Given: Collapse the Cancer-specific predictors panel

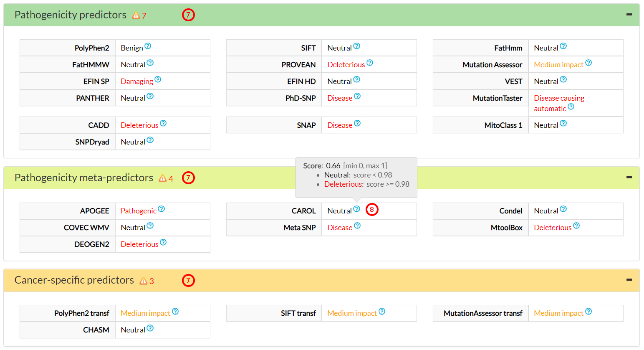Looking at the screenshot, I should pos(629,280).
